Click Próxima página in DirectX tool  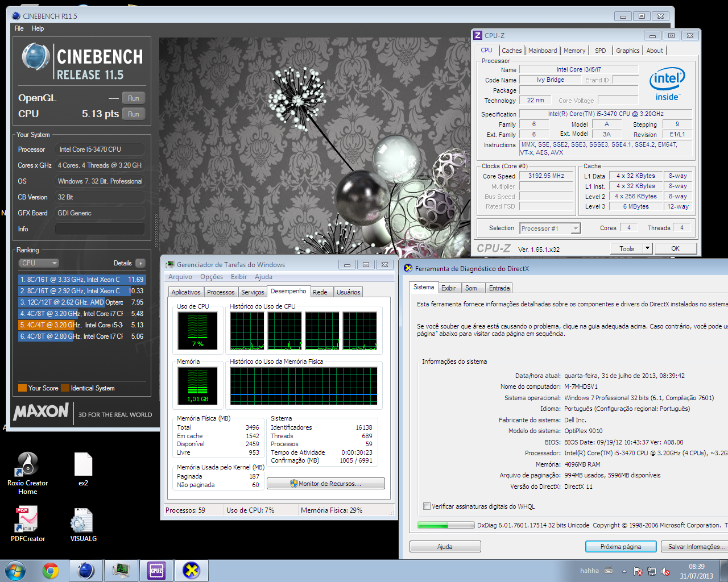[x=621, y=547]
